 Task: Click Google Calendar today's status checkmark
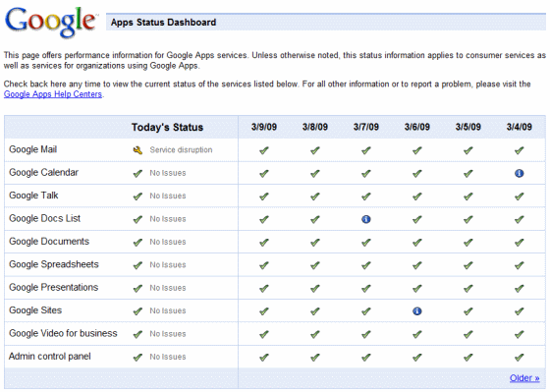(137, 173)
